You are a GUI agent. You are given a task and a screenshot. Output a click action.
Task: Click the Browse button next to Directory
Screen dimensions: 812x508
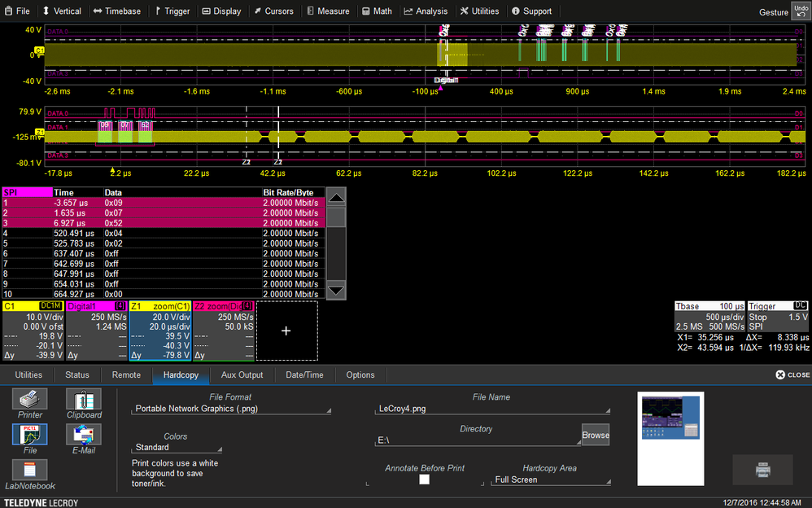595,435
